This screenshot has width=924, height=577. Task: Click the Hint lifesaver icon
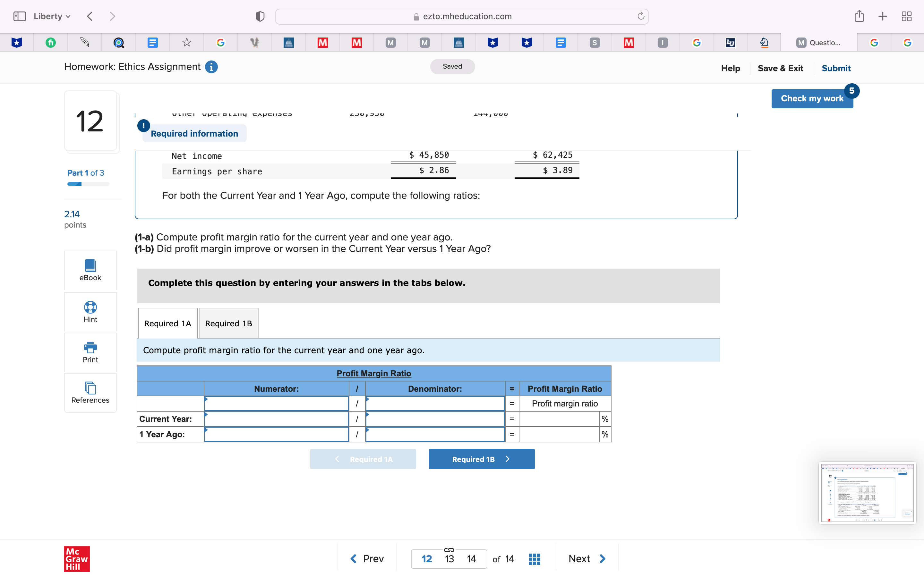(x=90, y=307)
